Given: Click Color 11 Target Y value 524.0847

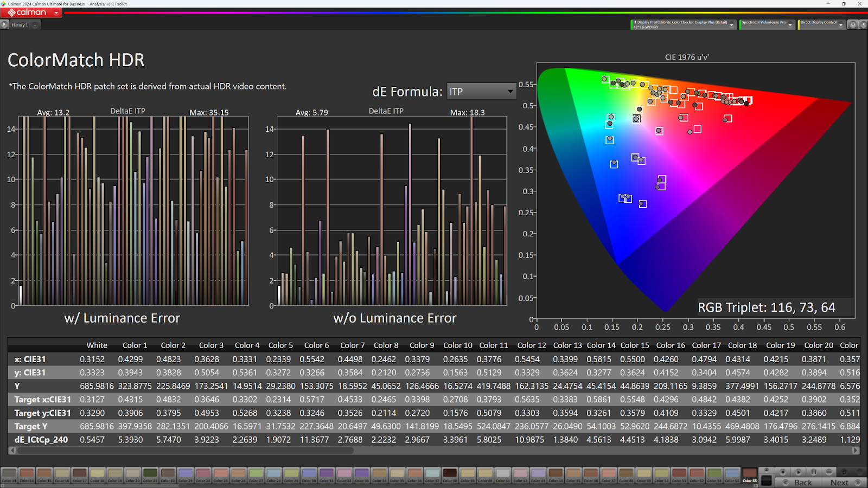Looking at the screenshot, I should pos(494,426).
